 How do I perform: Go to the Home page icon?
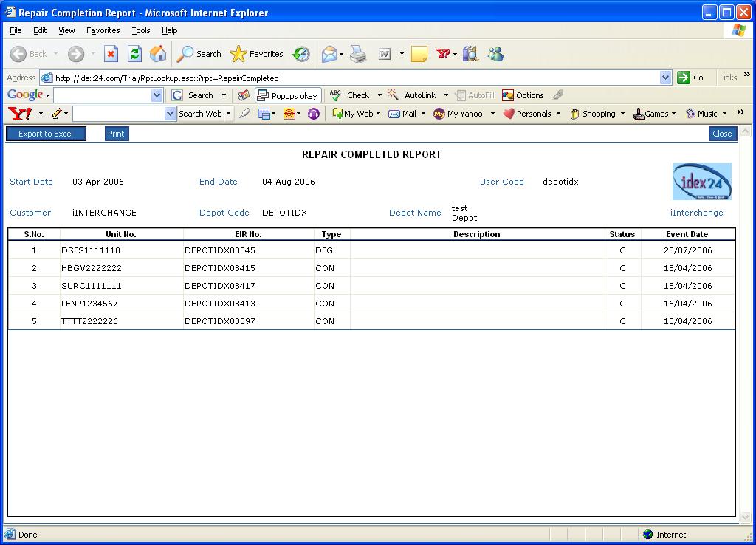[x=158, y=54]
